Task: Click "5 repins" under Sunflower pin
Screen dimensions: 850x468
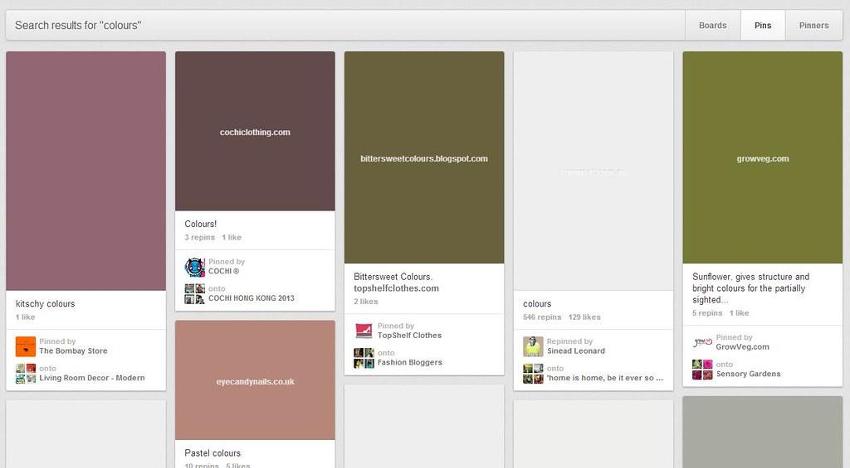Action: coord(707,313)
